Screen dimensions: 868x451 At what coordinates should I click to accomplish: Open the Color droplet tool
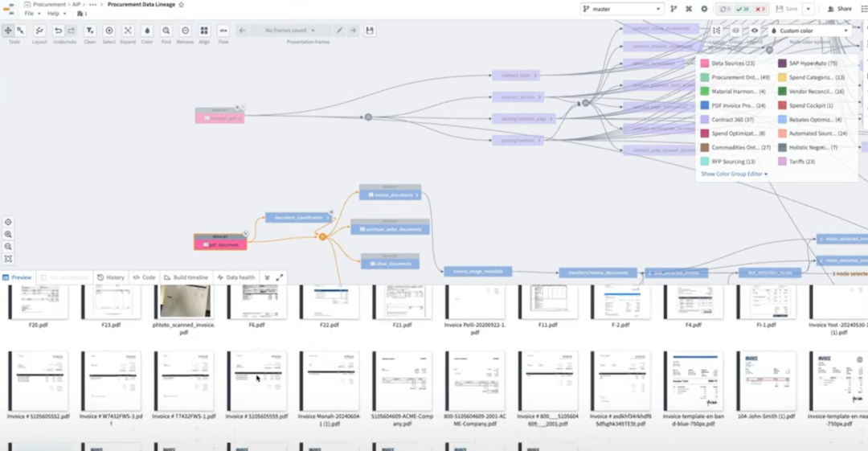click(x=147, y=31)
